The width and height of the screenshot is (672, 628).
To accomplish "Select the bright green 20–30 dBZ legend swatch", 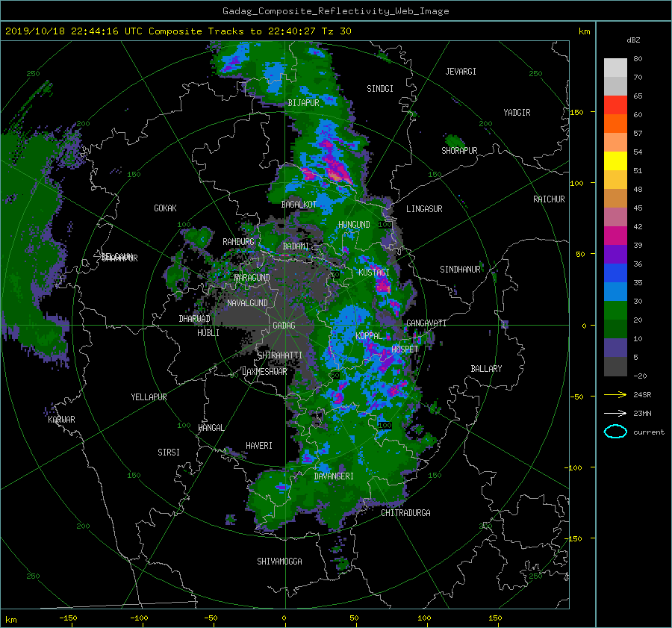I will click(615, 310).
